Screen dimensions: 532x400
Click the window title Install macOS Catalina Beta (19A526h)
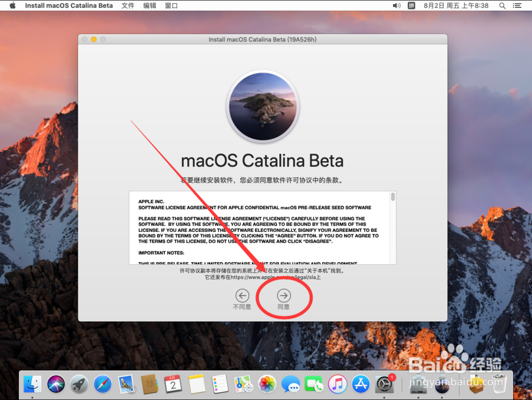[x=263, y=39]
